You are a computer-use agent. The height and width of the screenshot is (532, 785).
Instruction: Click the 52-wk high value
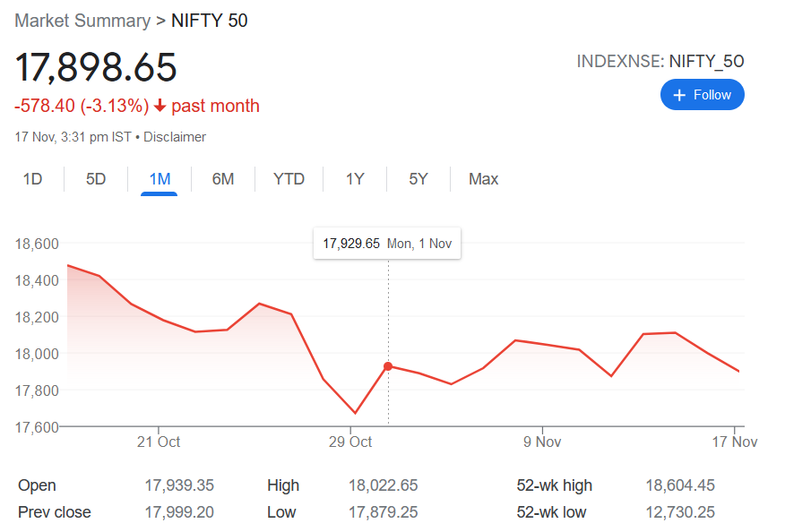point(679,485)
